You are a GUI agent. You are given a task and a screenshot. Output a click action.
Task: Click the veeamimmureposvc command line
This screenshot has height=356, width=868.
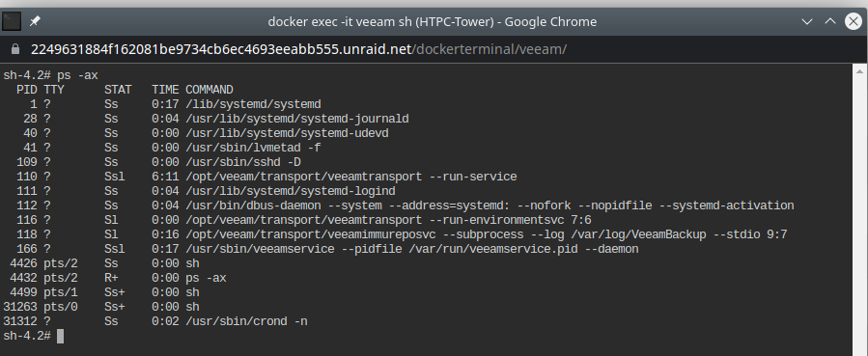(x=486, y=234)
